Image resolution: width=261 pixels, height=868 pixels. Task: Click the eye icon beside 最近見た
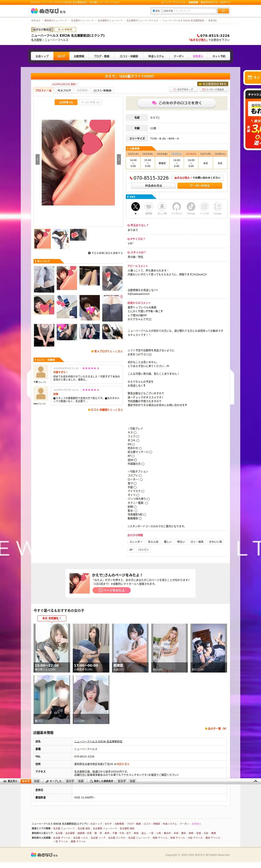pyautogui.click(x=5, y=781)
